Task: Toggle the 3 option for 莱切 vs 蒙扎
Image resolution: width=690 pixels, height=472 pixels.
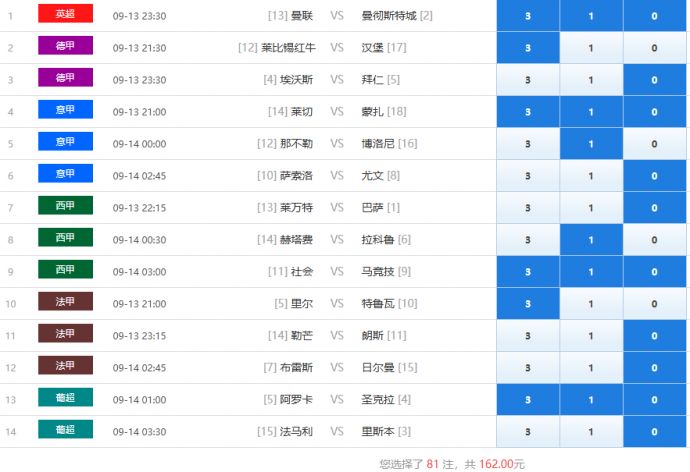Action: pyautogui.click(x=528, y=112)
